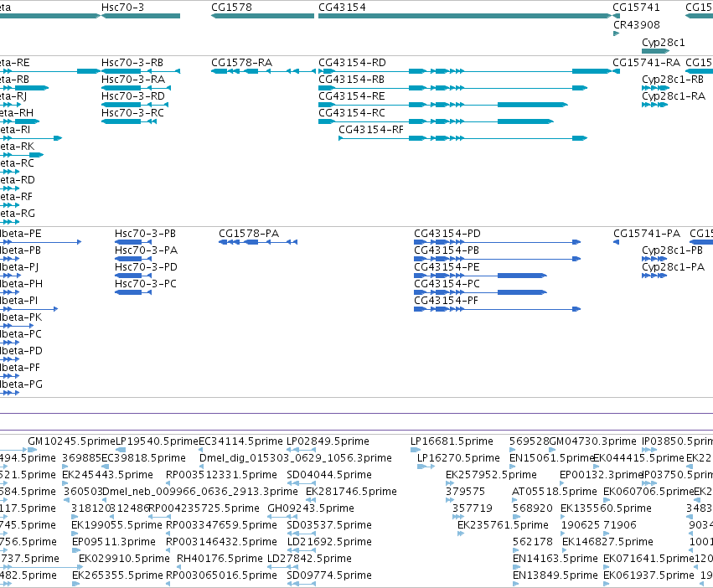
Task: Click EST SD09774.5prime
Action: click(301, 585)
